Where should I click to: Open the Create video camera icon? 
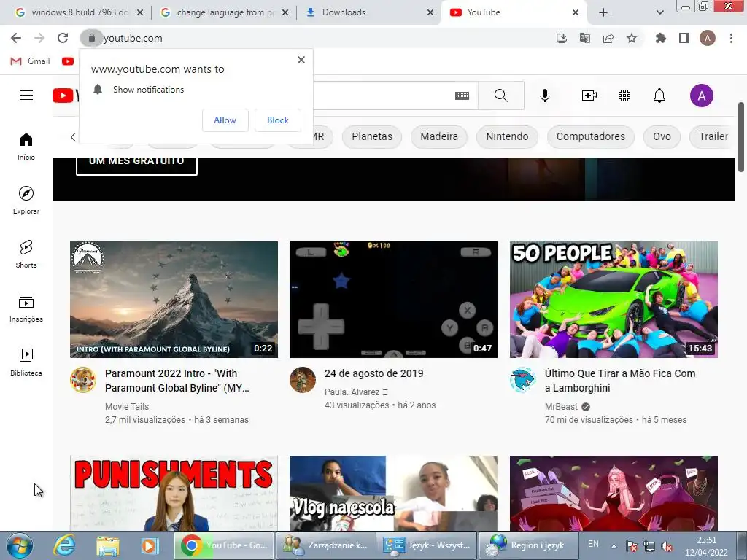[x=589, y=96]
